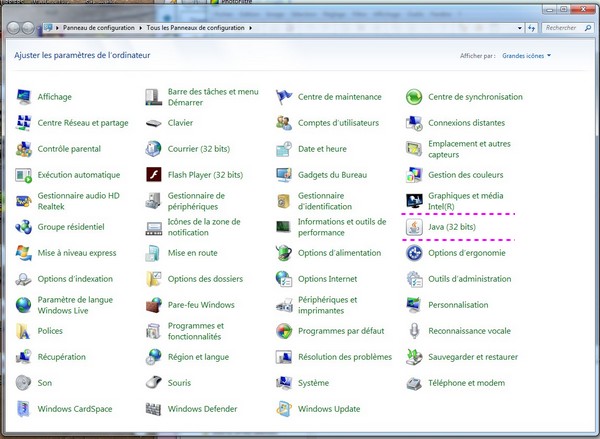Viewport: 600px width, 439px height.
Task: Open Windows CardSpace link
Action: tap(75, 409)
